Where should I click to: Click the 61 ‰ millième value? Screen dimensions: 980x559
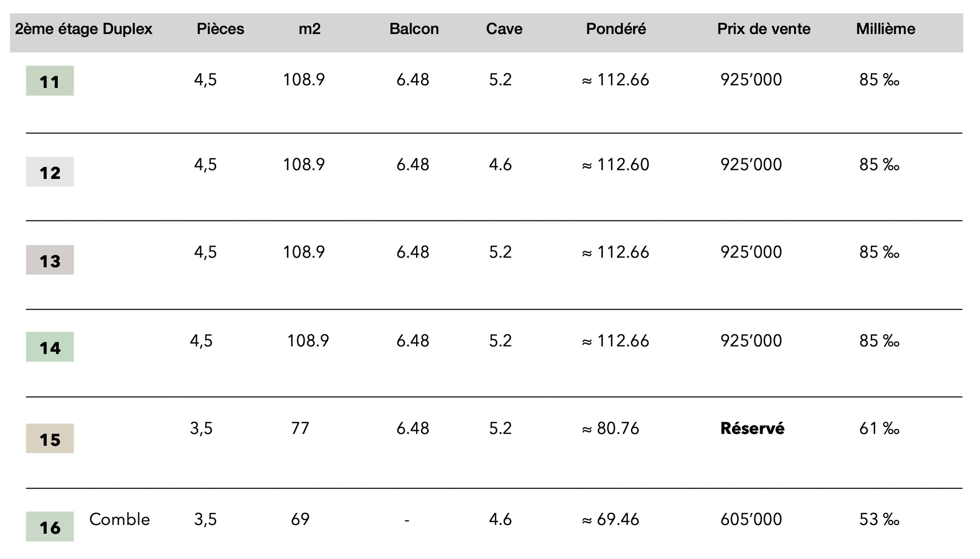(x=879, y=429)
